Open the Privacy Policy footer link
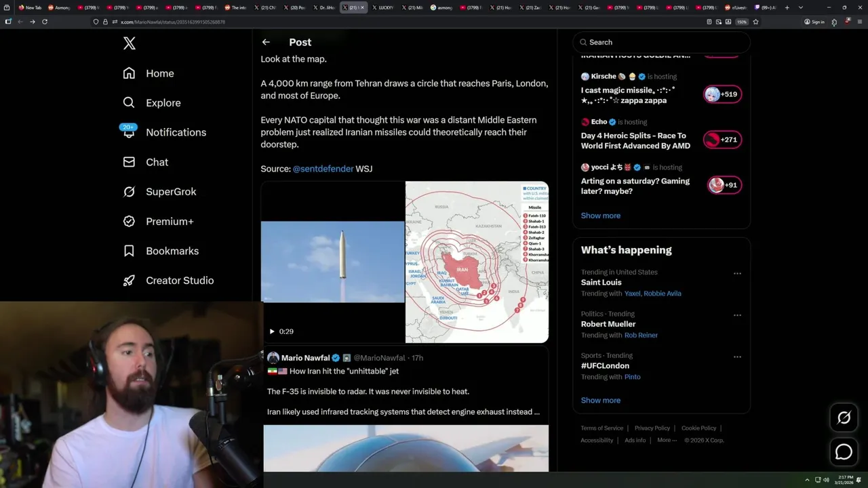The width and height of the screenshot is (868, 488). coord(652,428)
